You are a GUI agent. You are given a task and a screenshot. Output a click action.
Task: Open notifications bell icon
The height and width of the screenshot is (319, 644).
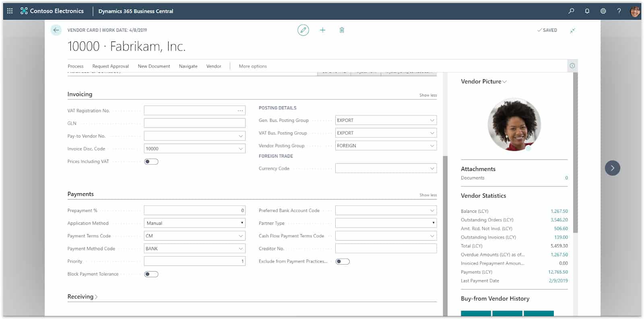point(587,11)
